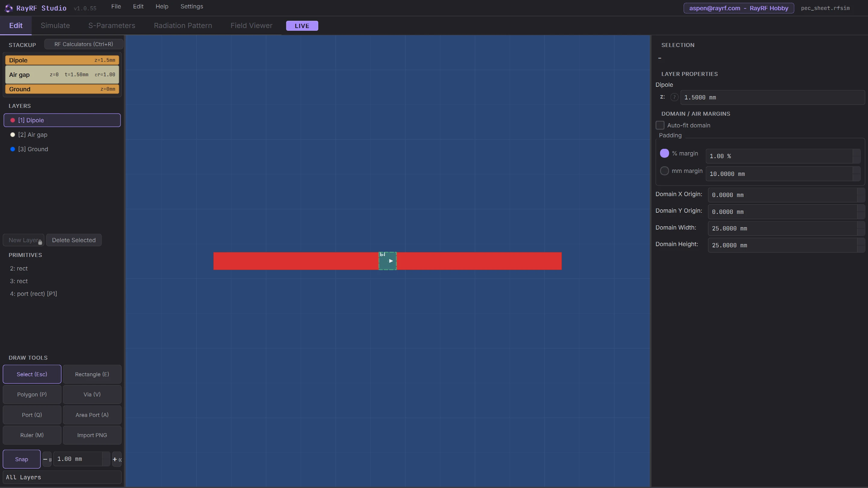The image size is (868, 488).
Task: Open the Settings menu
Action: 192,6
